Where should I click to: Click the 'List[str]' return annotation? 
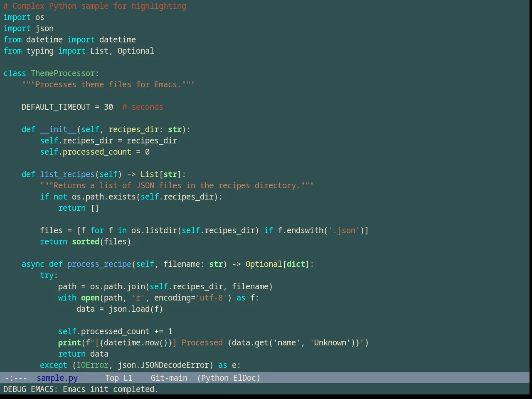(161, 174)
